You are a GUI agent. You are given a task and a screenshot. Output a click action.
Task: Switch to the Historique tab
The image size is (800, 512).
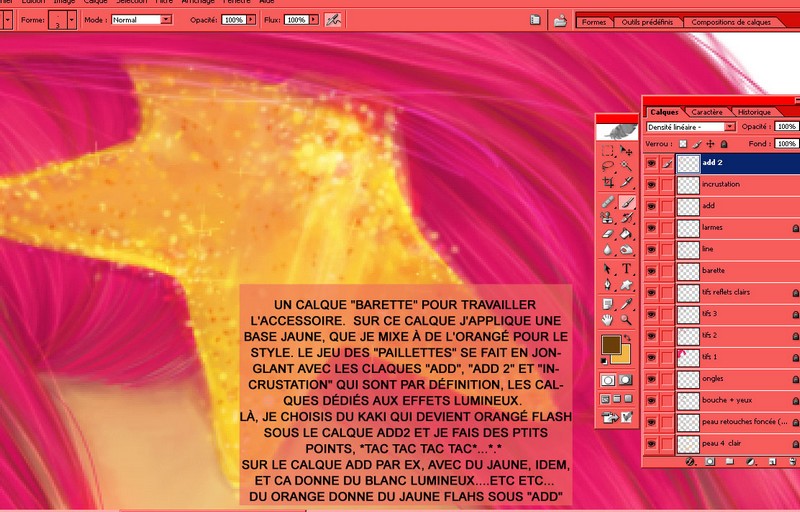[754, 112]
